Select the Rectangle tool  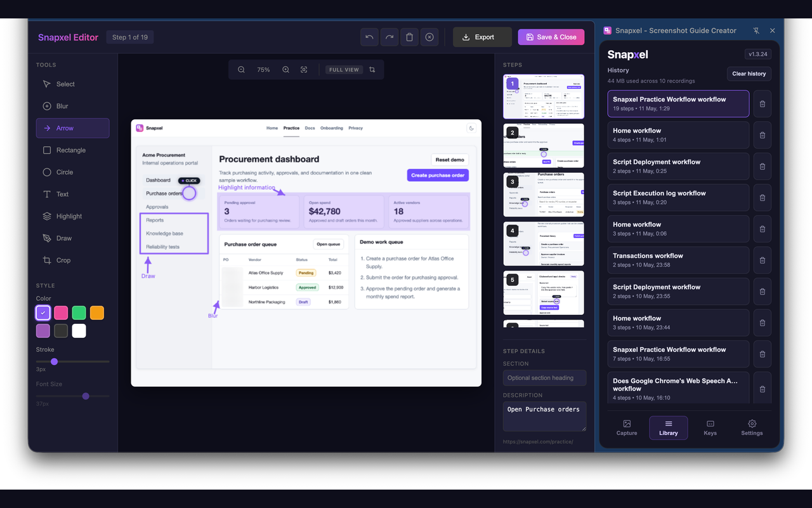pyautogui.click(x=72, y=150)
